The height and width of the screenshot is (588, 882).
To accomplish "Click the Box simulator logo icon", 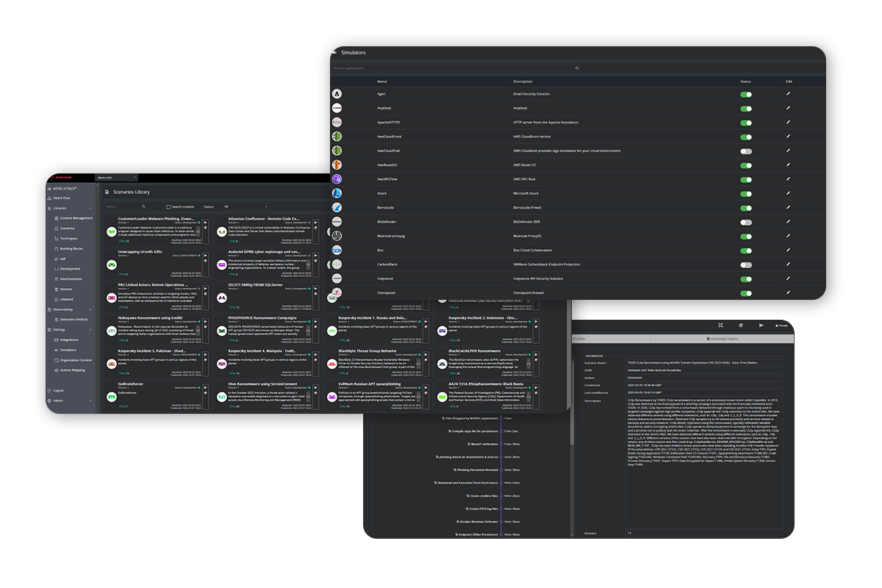I will pos(337,250).
